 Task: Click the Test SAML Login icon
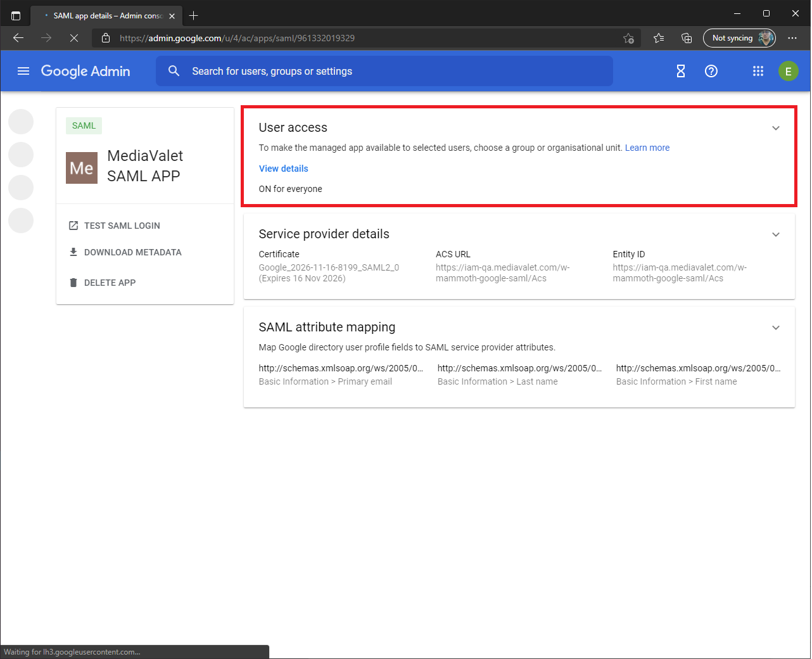[x=73, y=225]
